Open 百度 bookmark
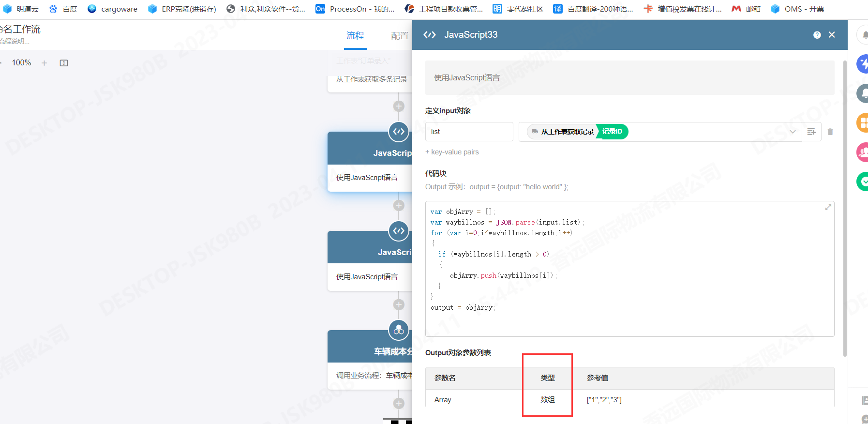Viewport: 868px width, 424px height. [63, 9]
